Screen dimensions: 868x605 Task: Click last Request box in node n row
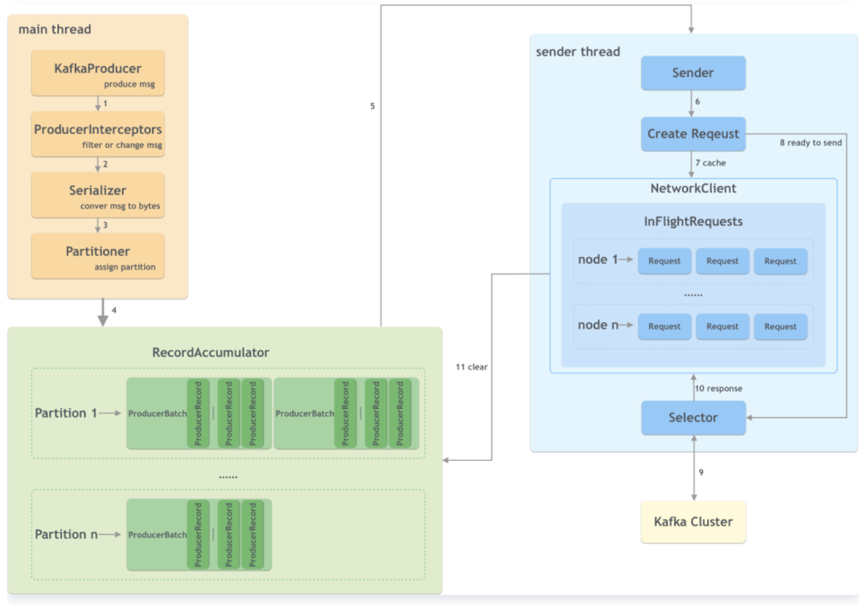[781, 327]
